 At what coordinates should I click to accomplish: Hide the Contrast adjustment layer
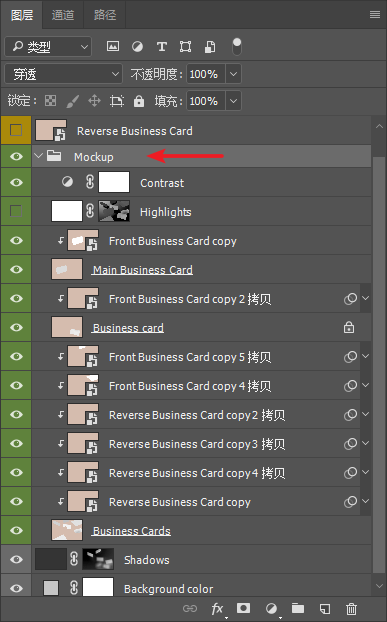pyautogui.click(x=16, y=182)
